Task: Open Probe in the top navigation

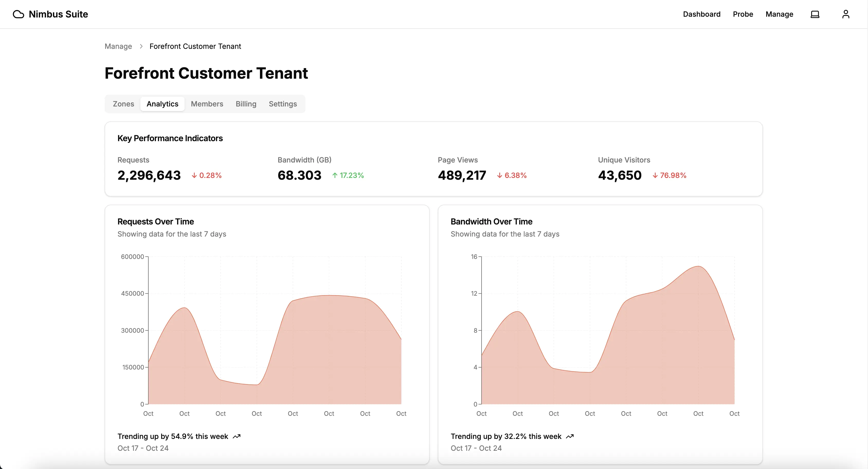Action: click(x=743, y=14)
